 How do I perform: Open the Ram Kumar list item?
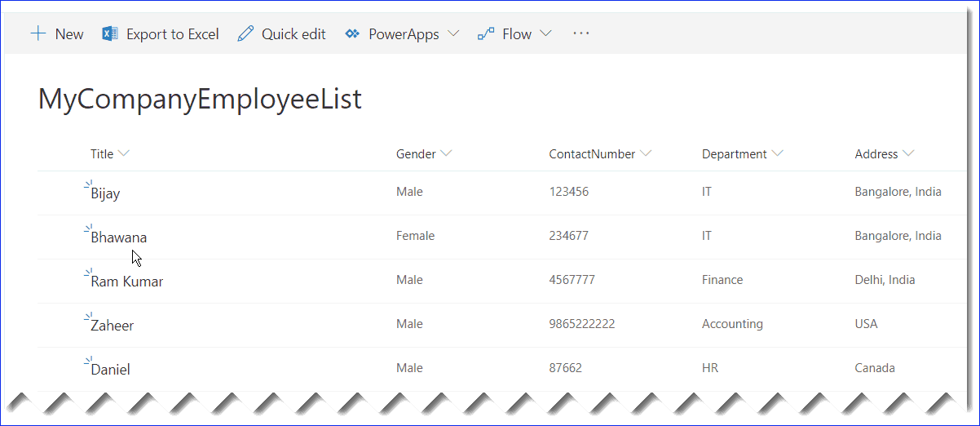127,282
